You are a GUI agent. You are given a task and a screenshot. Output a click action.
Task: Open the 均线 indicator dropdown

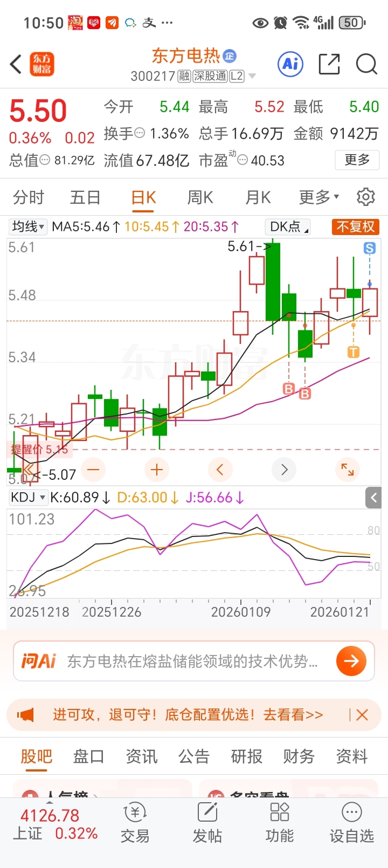coord(29,226)
